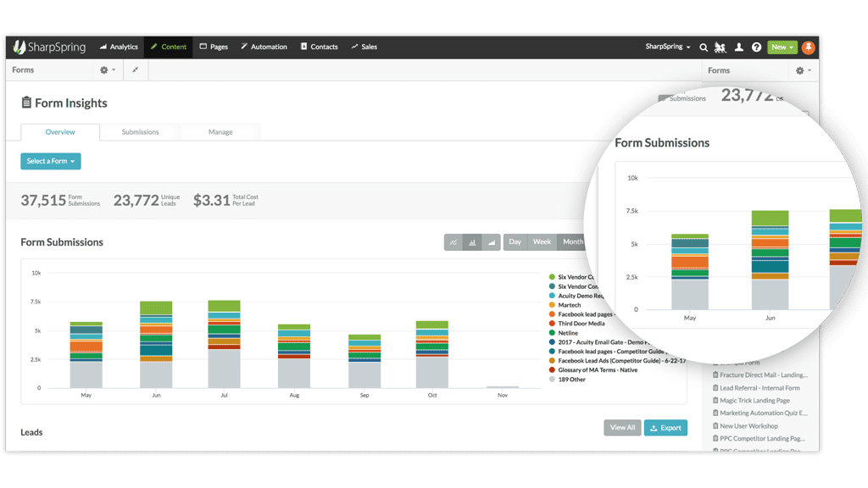This screenshot has height=488, width=868.
Task: Select the line chart view icon
Action: tap(453, 242)
